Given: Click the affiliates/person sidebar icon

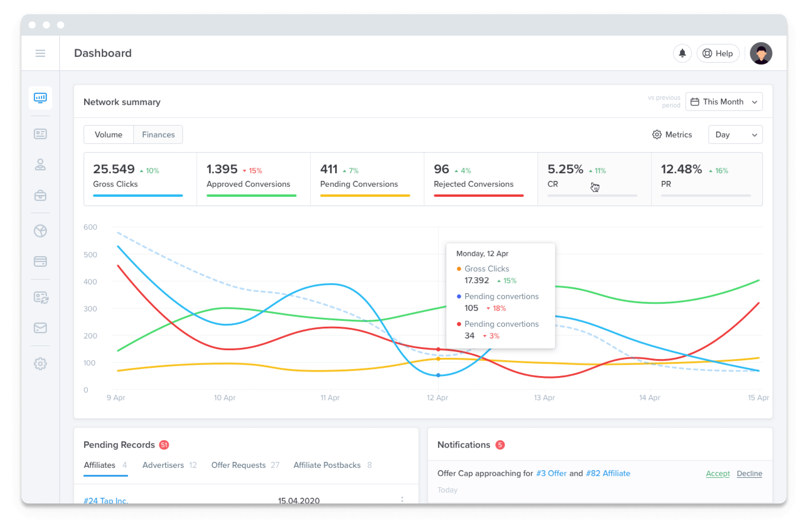Looking at the screenshot, I should pyautogui.click(x=41, y=165).
